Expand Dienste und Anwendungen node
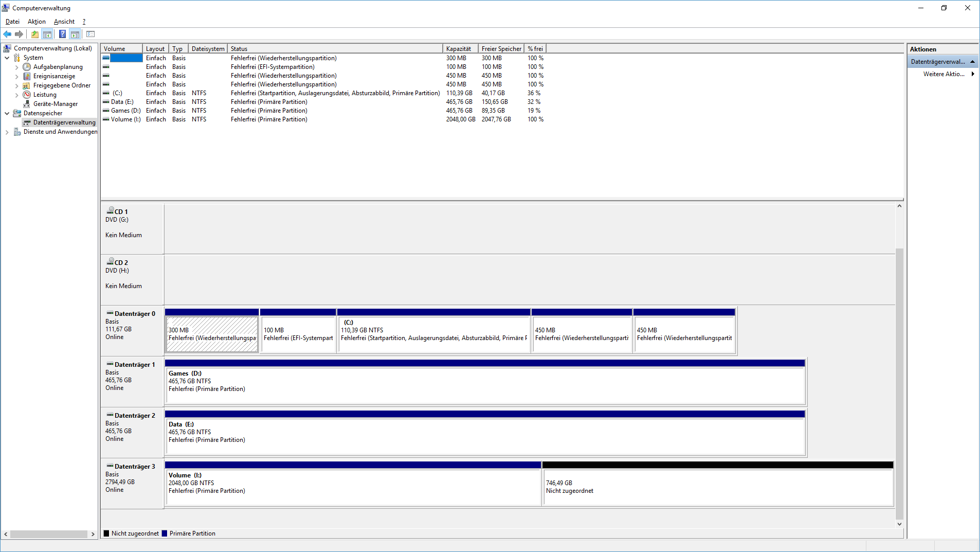The width and height of the screenshot is (980, 552). point(7,132)
